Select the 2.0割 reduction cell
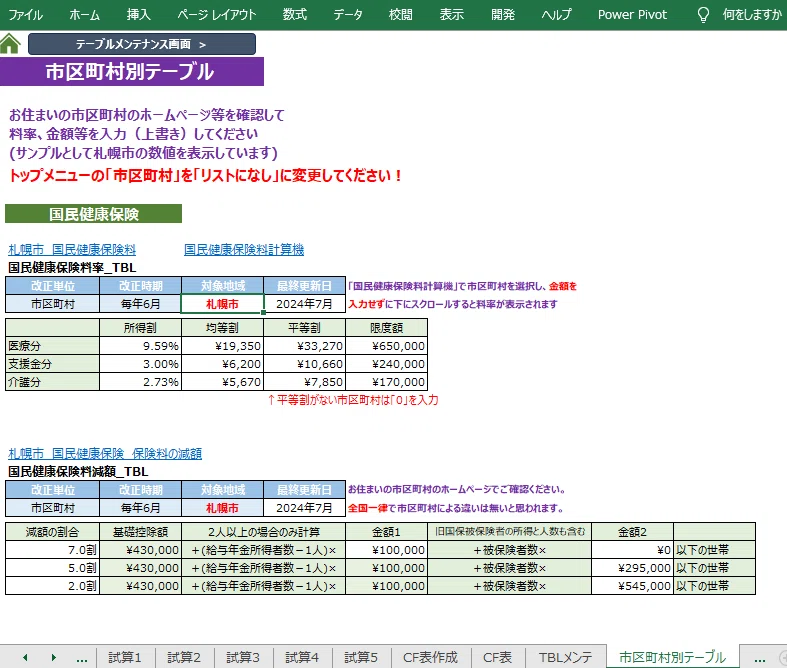 pos(52,586)
